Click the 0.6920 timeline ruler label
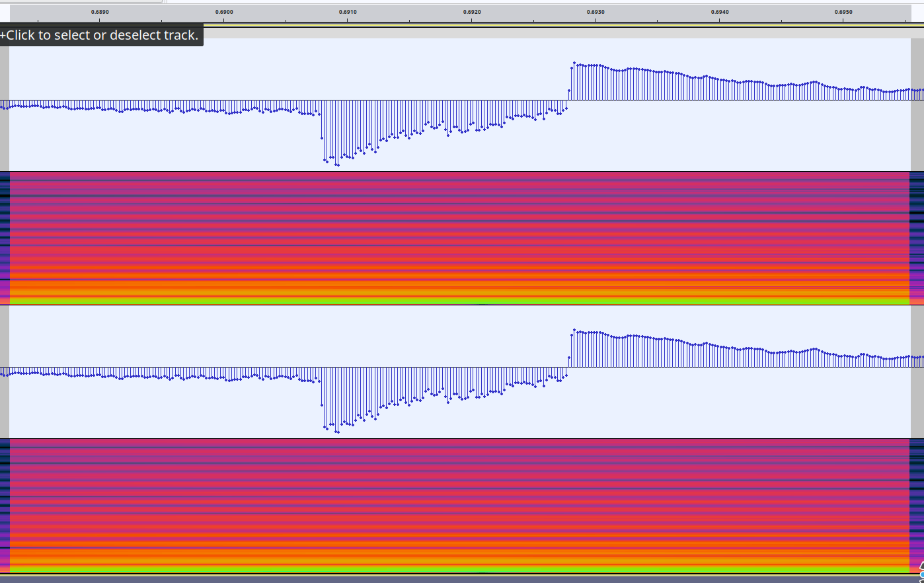This screenshot has height=583, width=924. click(472, 13)
